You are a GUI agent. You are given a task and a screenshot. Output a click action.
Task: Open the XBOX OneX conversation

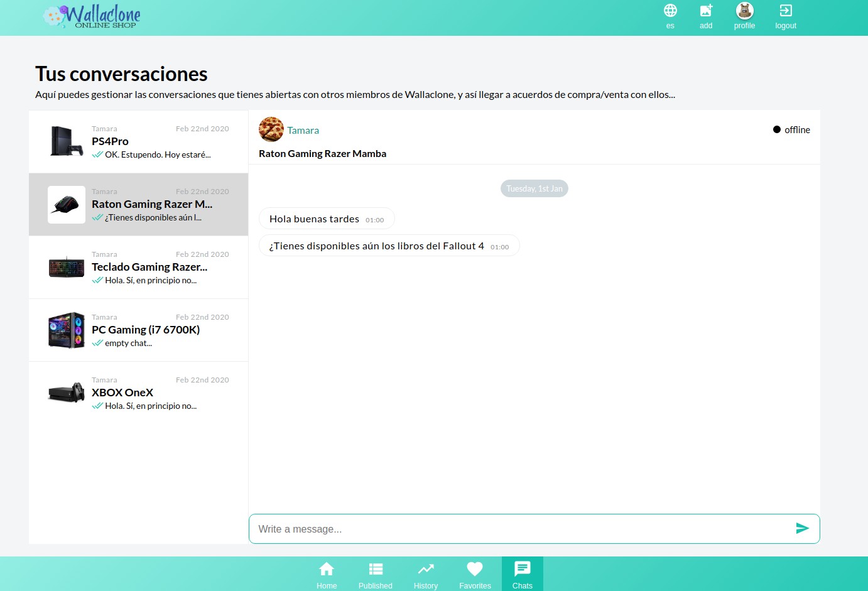[x=139, y=393]
